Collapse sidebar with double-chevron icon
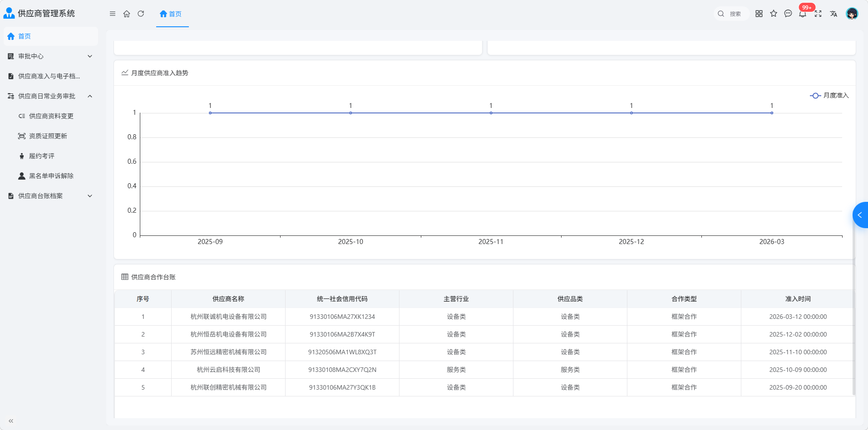868x430 pixels. click(x=11, y=421)
